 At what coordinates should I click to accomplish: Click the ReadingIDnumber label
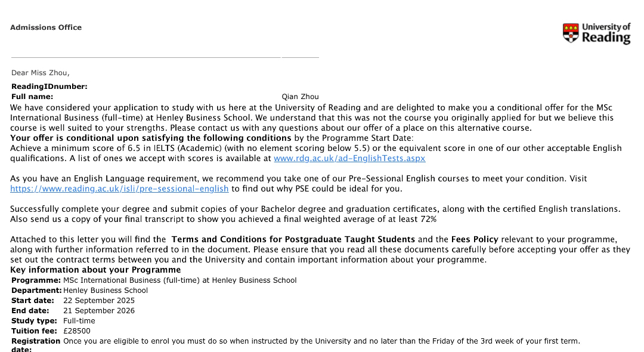point(49,87)
